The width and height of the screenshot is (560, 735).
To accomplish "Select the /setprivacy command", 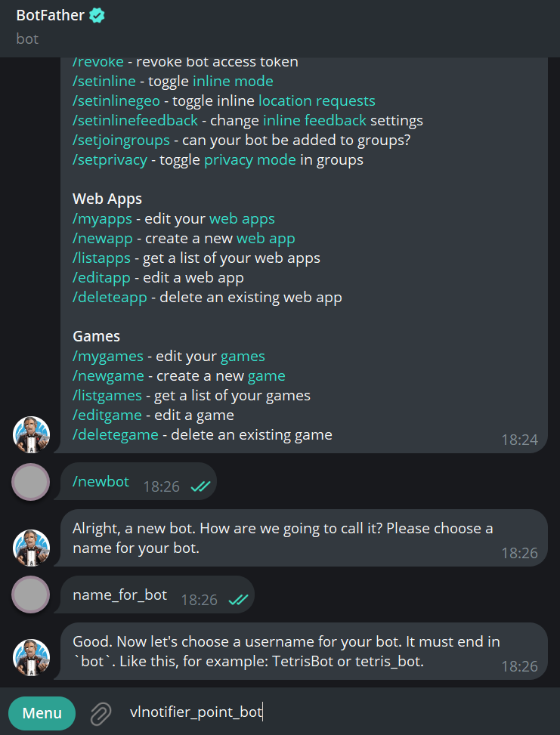I will (x=109, y=159).
